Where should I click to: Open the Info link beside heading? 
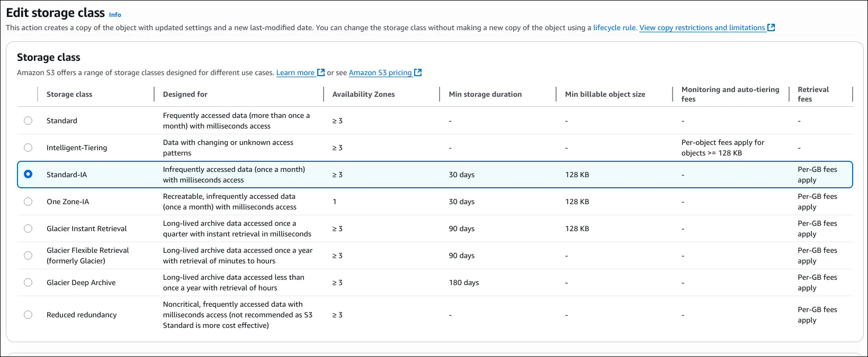115,15
